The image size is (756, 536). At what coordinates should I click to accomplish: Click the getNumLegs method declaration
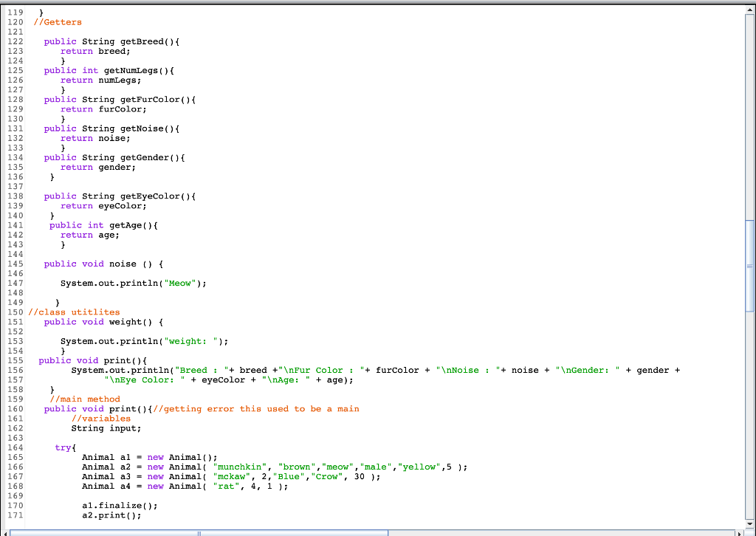point(109,70)
